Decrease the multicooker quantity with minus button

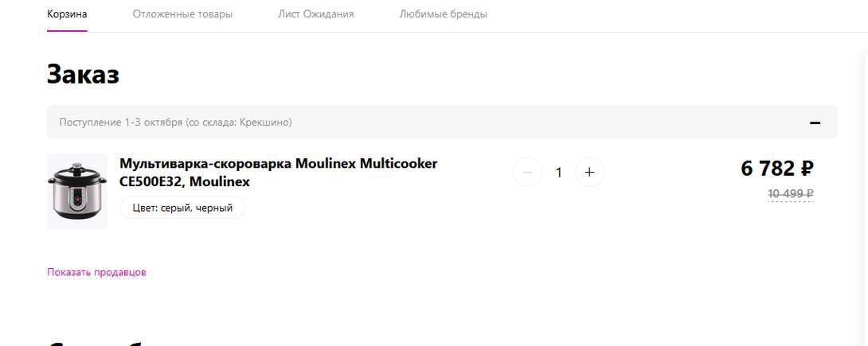[x=527, y=172]
